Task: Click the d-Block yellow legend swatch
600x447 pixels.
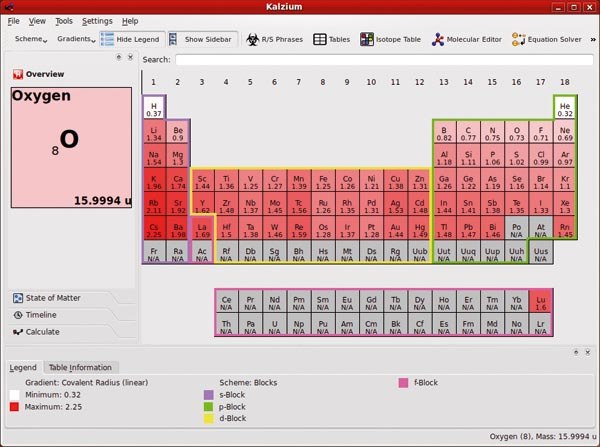Action: pyautogui.click(x=209, y=419)
